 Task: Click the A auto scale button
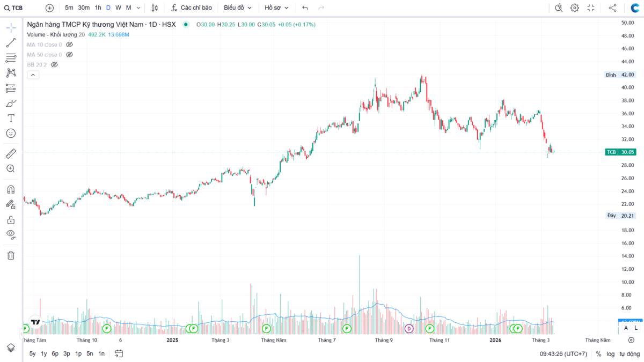click(x=626, y=328)
